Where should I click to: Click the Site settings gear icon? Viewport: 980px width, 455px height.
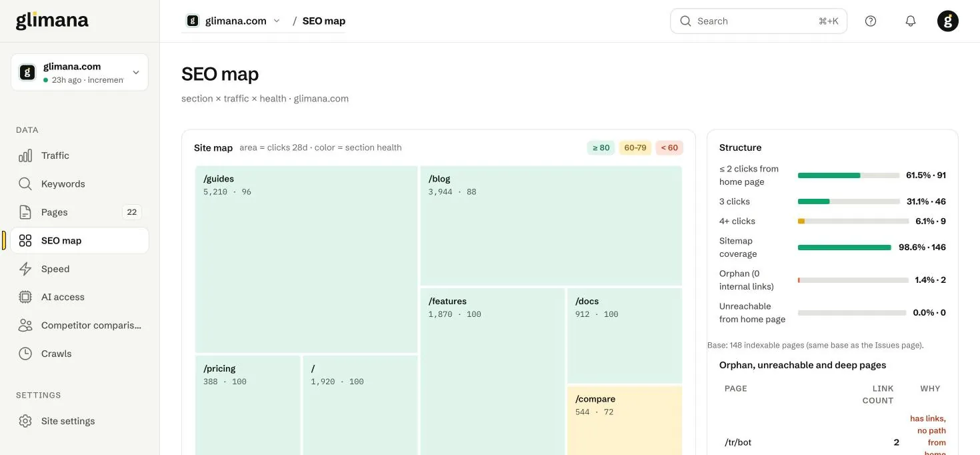click(25, 421)
